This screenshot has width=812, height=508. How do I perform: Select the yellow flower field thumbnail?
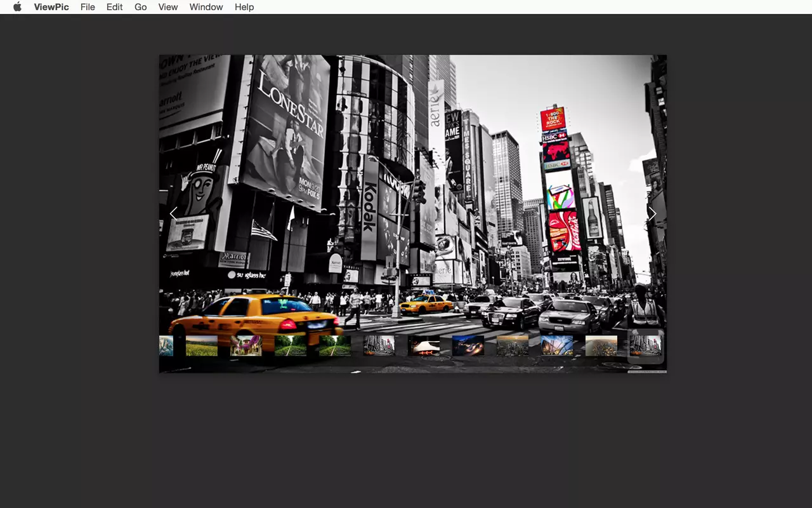[x=202, y=346]
